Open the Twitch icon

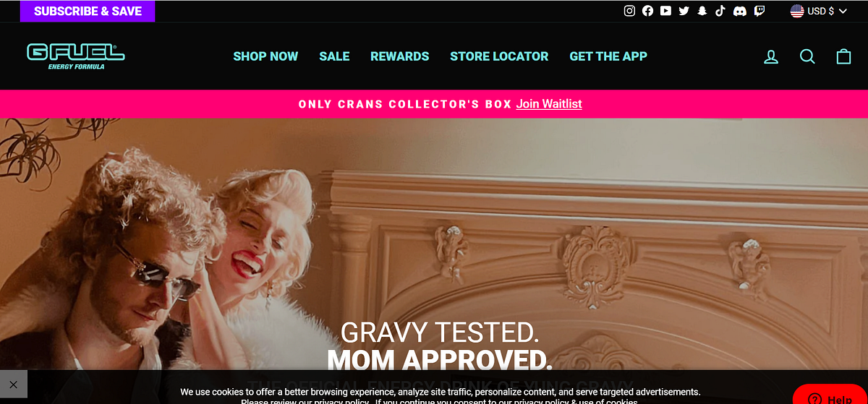759,11
